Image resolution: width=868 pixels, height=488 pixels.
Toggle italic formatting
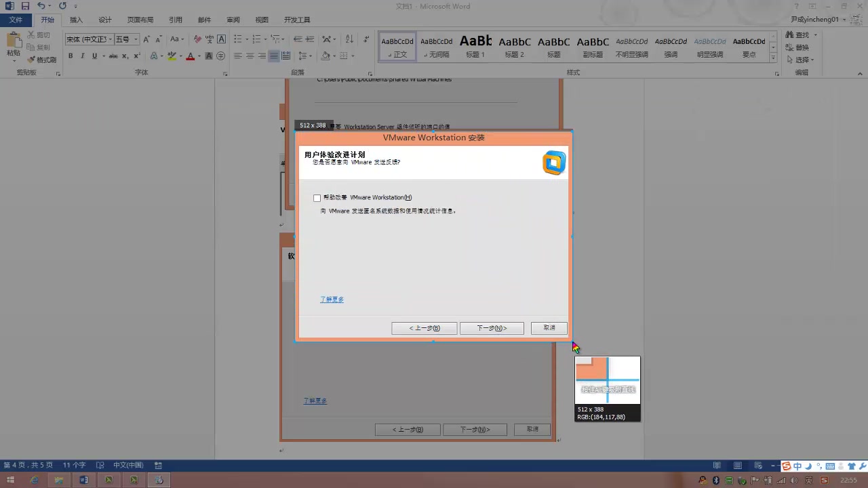click(x=82, y=56)
